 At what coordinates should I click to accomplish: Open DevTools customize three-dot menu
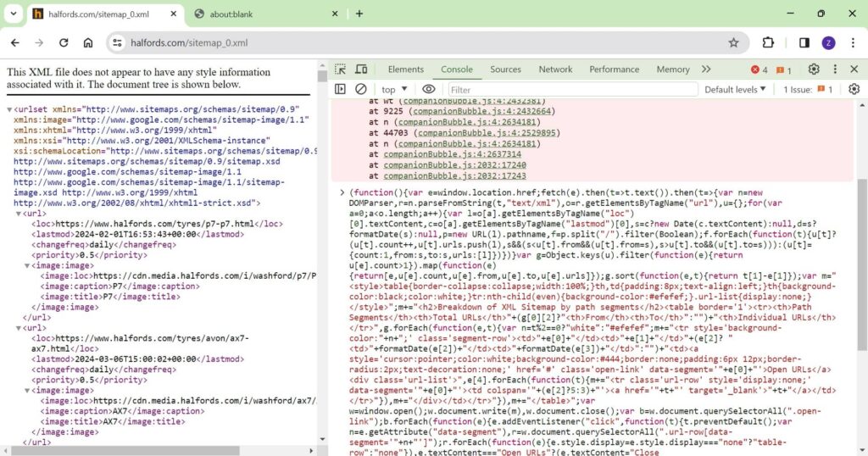point(835,70)
